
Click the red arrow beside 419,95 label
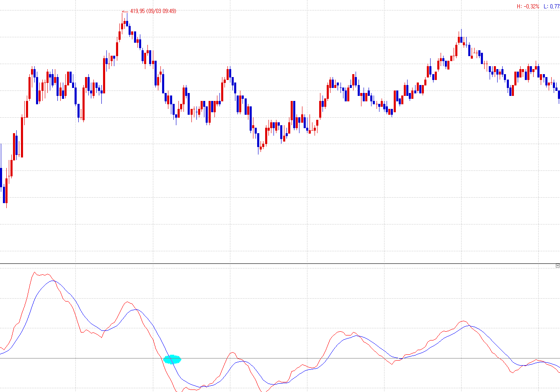pyautogui.click(x=125, y=11)
